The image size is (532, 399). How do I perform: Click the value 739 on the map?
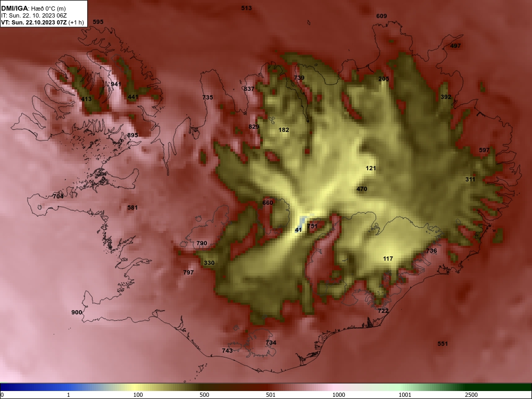tap(299, 78)
